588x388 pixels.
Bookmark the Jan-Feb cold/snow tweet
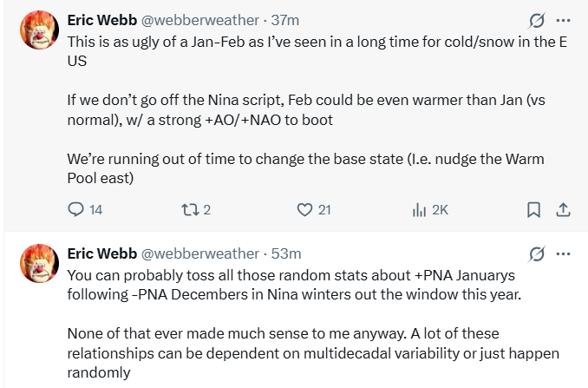click(x=534, y=209)
